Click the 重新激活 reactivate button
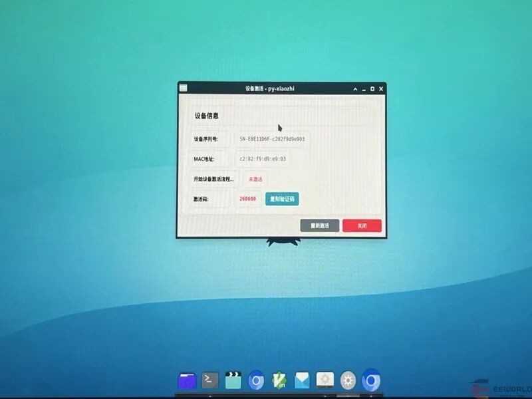The width and height of the screenshot is (532, 399). point(320,225)
